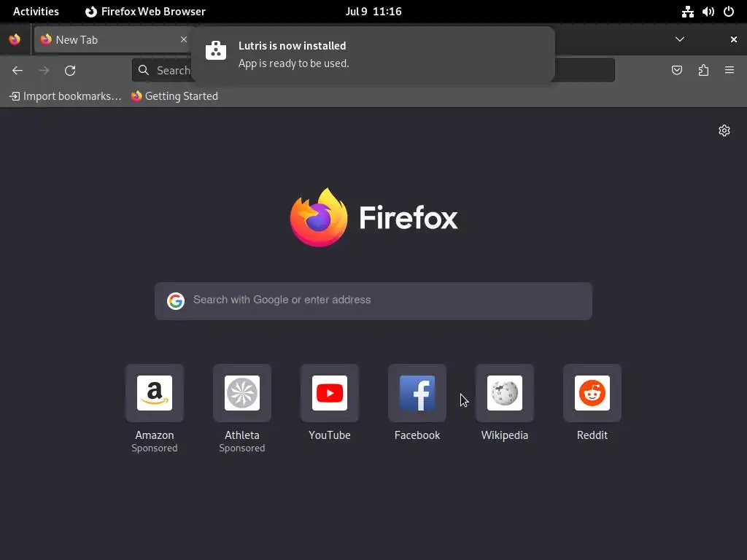Screen dimensions: 747x560
Task: Open the Reddit shortcut tile
Action: pyautogui.click(x=592, y=393)
